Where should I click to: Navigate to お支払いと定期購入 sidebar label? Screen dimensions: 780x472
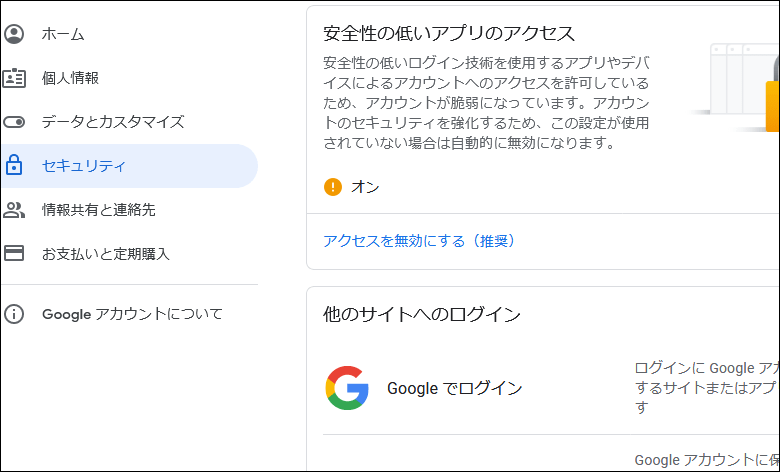(x=106, y=254)
